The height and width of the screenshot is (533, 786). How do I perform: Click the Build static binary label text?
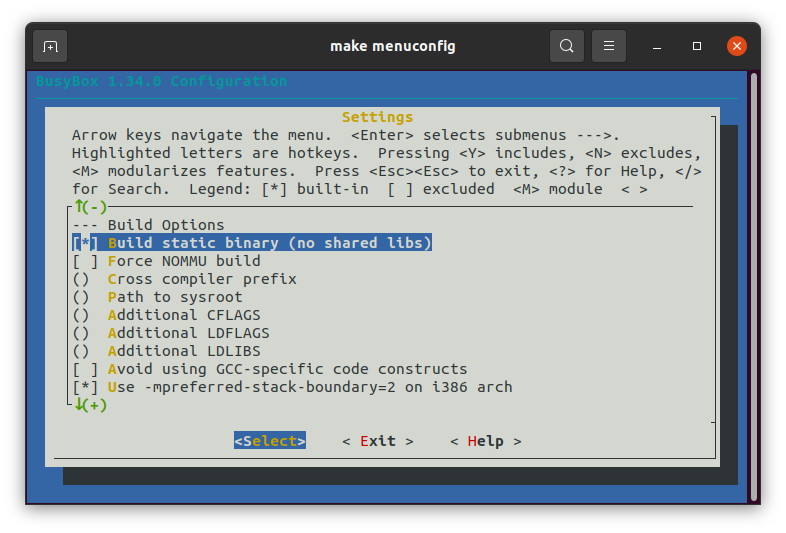270,243
